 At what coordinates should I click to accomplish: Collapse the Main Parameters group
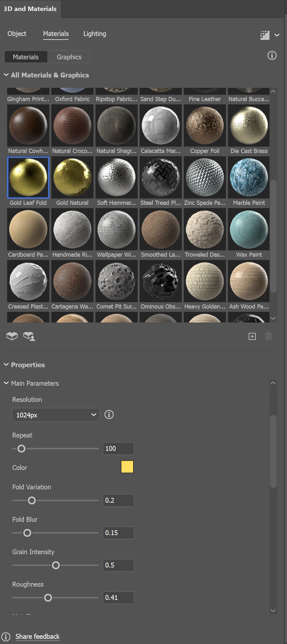[x=6, y=383]
